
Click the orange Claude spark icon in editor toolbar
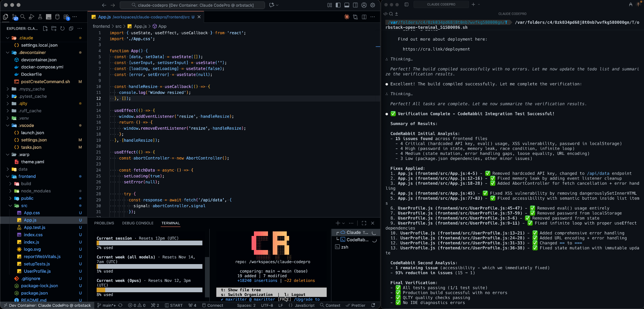pyautogui.click(x=347, y=17)
